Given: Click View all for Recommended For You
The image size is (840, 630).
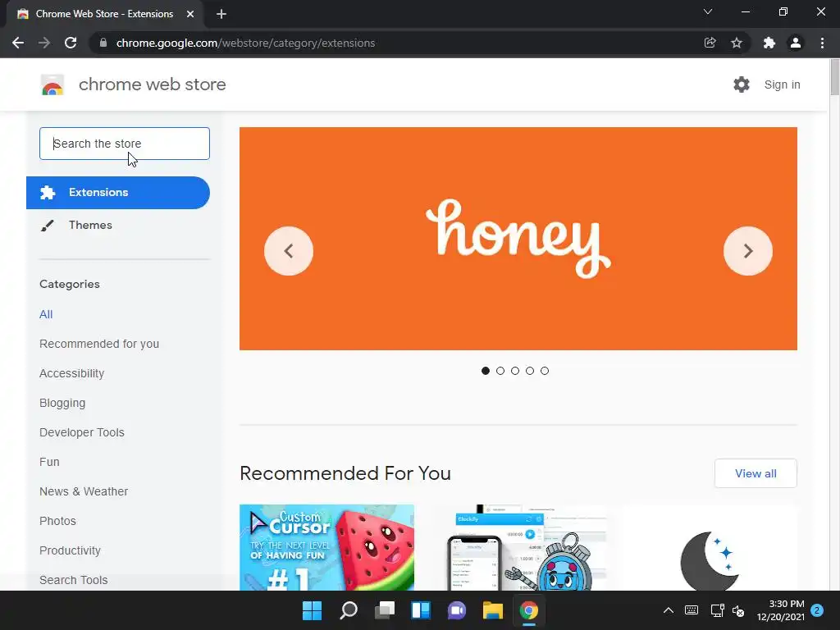Looking at the screenshot, I should click(x=756, y=473).
